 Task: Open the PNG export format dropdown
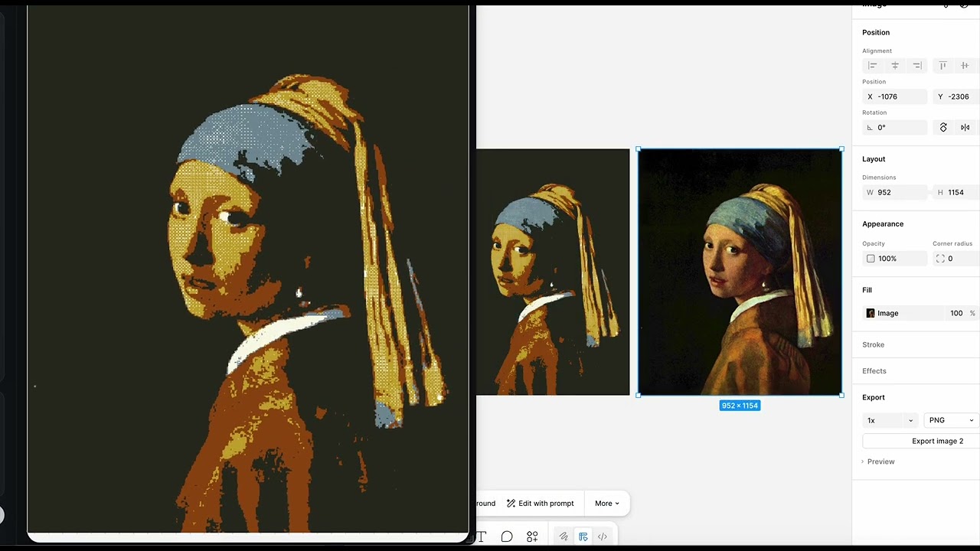pos(951,420)
